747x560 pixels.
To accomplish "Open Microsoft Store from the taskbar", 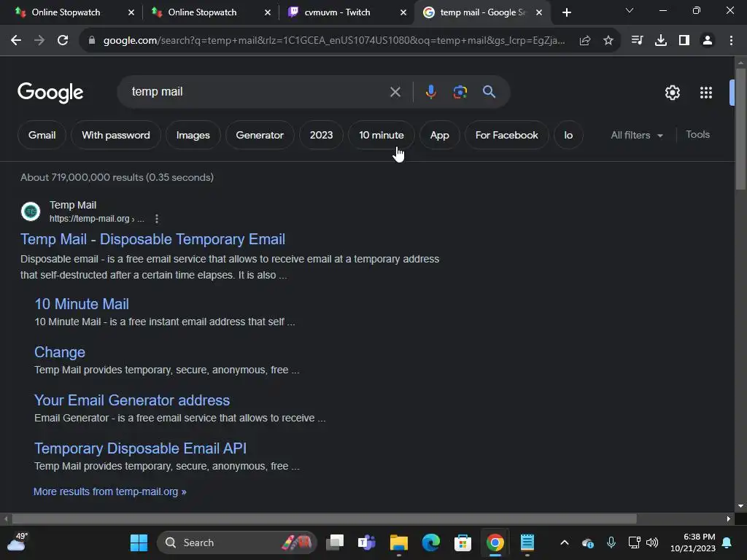I will 462,542.
